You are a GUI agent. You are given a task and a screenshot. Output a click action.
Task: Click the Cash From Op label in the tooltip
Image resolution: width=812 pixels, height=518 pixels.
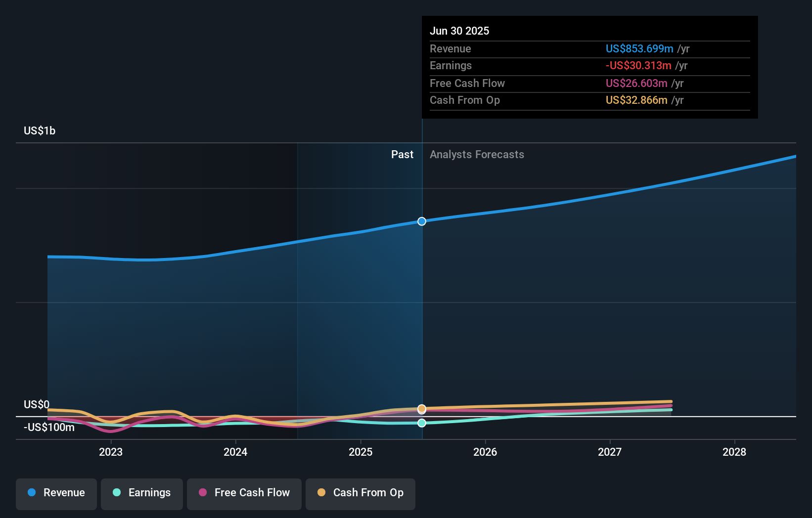(x=465, y=100)
